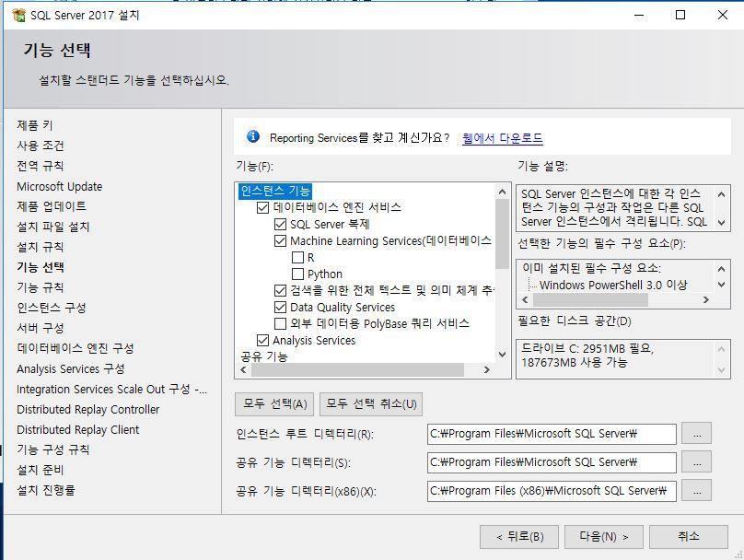The image size is (744, 560).
Task: Click the 드라이브 C: 2951MB 필요 text
Action: [587, 349]
